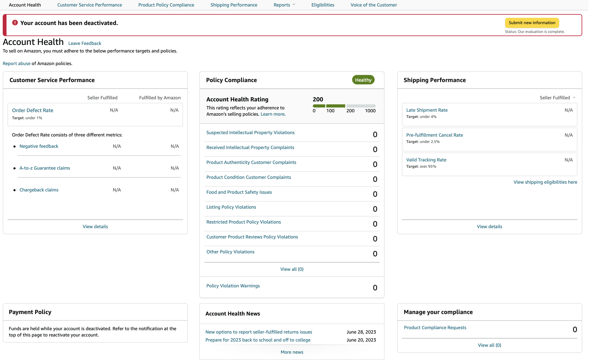Switch to Account Health tab
Image resolution: width=590 pixels, height=364 pixels.
[25, 5]
